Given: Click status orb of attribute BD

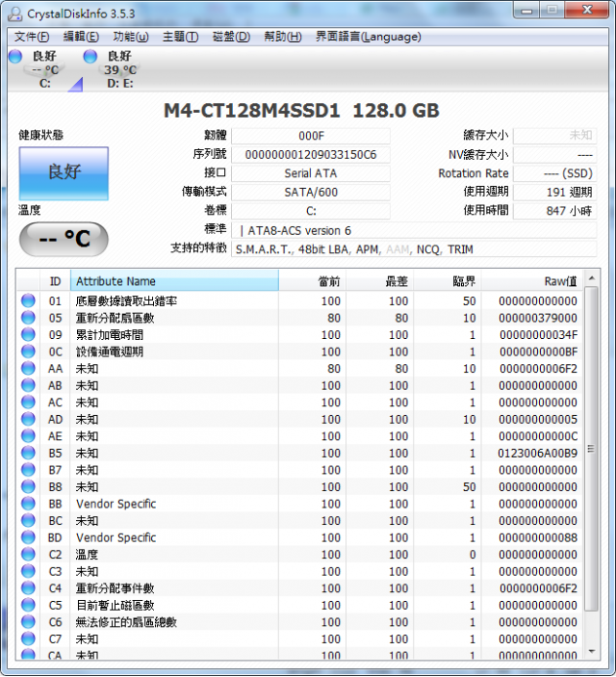Looking at the screenshot, I should (28, 537).
